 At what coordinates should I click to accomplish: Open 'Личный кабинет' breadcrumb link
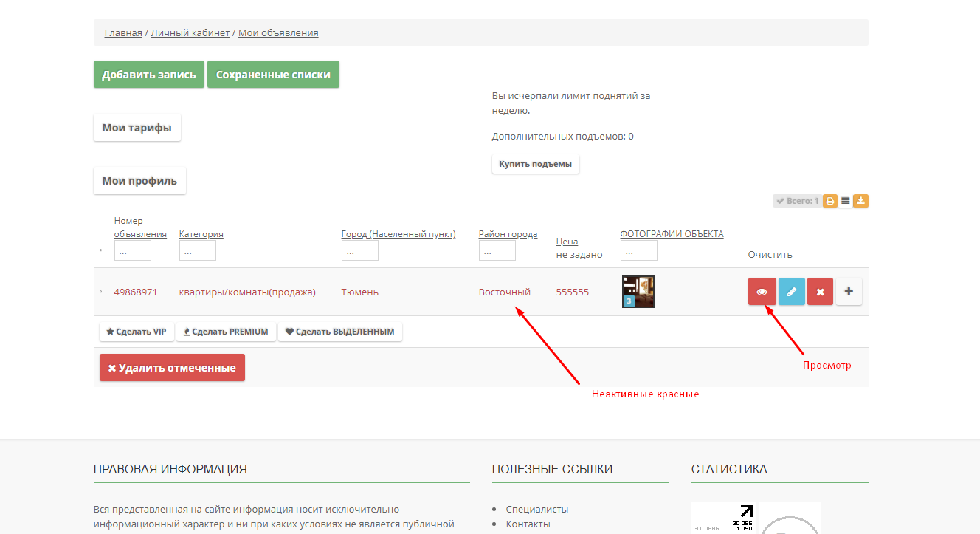(190, 33)
